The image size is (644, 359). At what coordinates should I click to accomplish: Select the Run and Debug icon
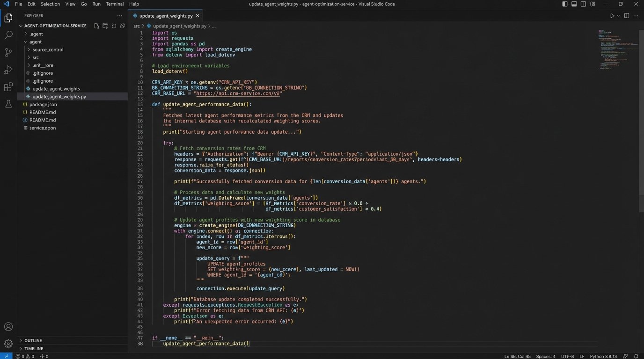coord(8,70)
